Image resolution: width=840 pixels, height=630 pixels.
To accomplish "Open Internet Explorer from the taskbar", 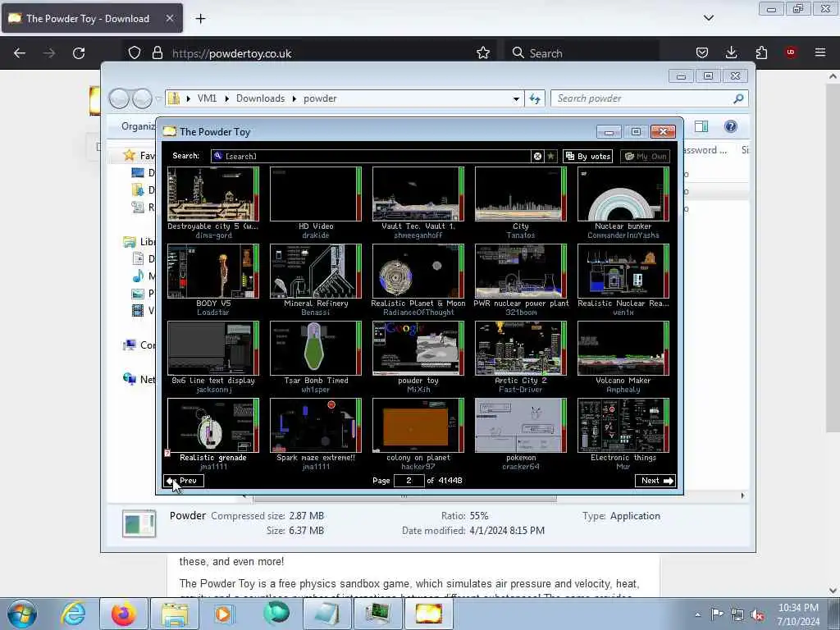I will point(73,614).
